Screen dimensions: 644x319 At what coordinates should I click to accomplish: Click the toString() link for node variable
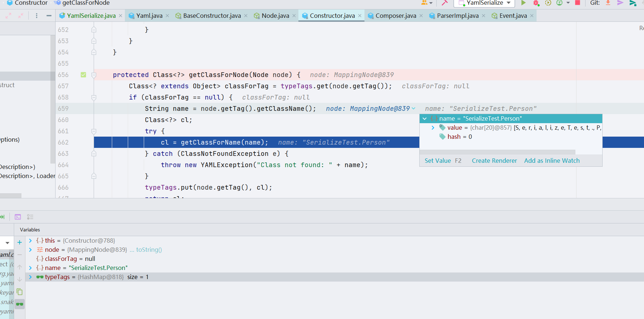(x=149, y=250)
